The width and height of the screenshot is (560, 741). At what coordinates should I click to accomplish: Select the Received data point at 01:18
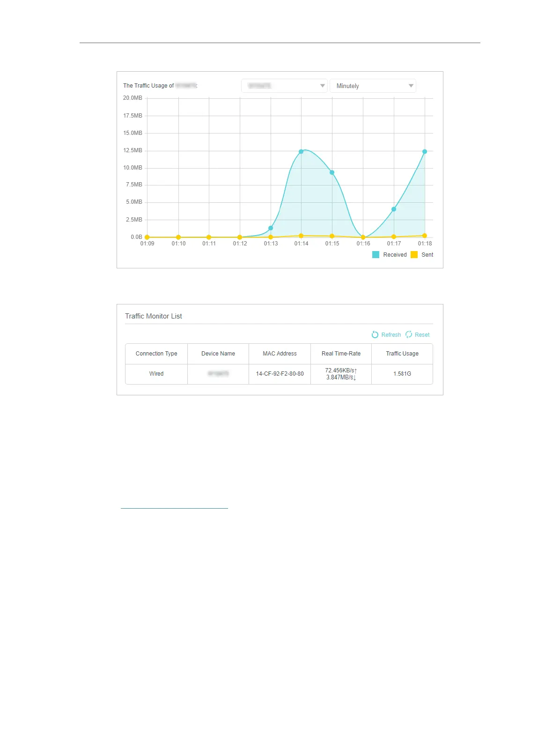click(425, 152)
